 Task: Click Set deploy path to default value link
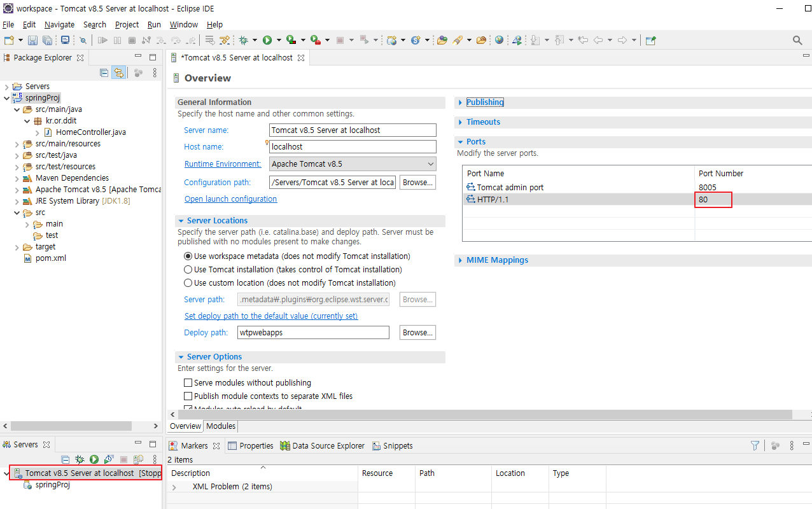[x=271, y=316]
